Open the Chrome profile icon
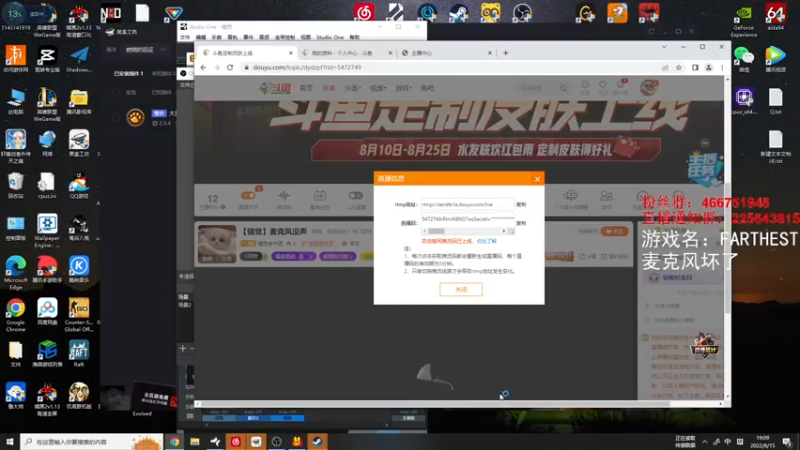Screen dimensions: 800x450 (x=709, y=67)
